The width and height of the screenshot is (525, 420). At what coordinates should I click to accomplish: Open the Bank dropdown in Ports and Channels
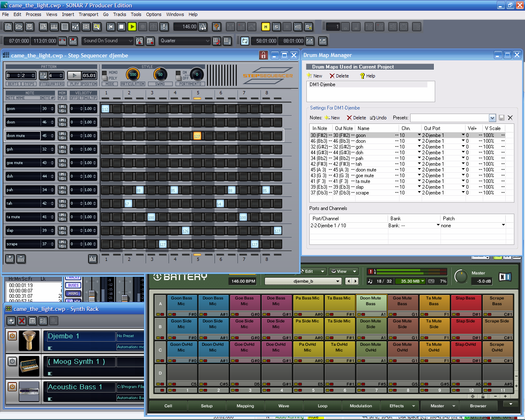tap(438, 225)
